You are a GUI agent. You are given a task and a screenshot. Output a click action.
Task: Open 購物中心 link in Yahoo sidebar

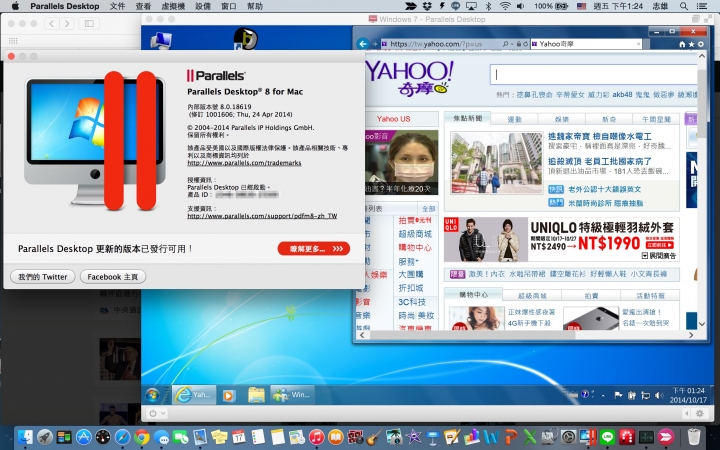[x=415, y=248]
